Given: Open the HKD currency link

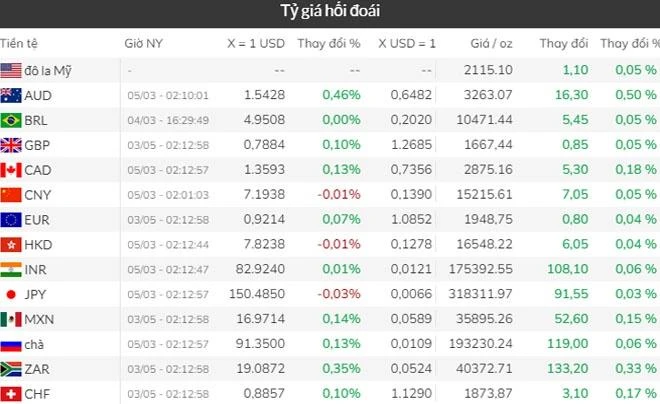Looking at the screenshot, I should click(x=39, y=244).
